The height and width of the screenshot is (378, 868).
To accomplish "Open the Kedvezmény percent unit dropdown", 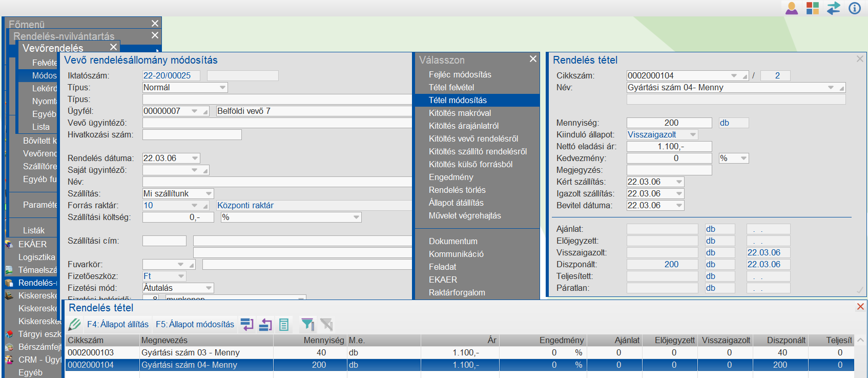I will (x=743, y=158).
